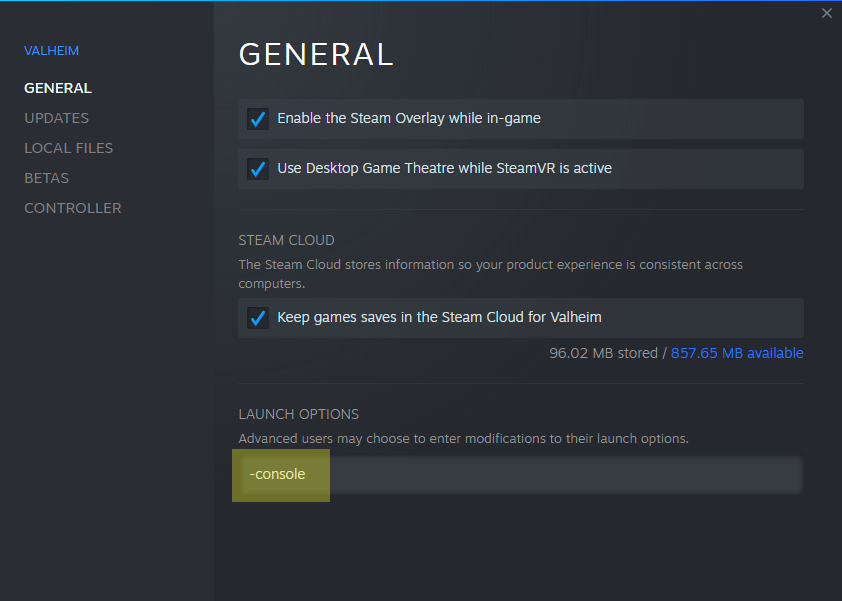
Task: Switch to the UPDATES tab
Action: pyautogui.click(x=56, y=117)
